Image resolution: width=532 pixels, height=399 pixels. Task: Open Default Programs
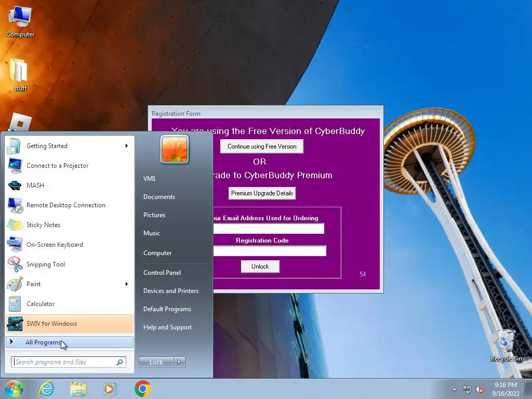click(167, 309)
